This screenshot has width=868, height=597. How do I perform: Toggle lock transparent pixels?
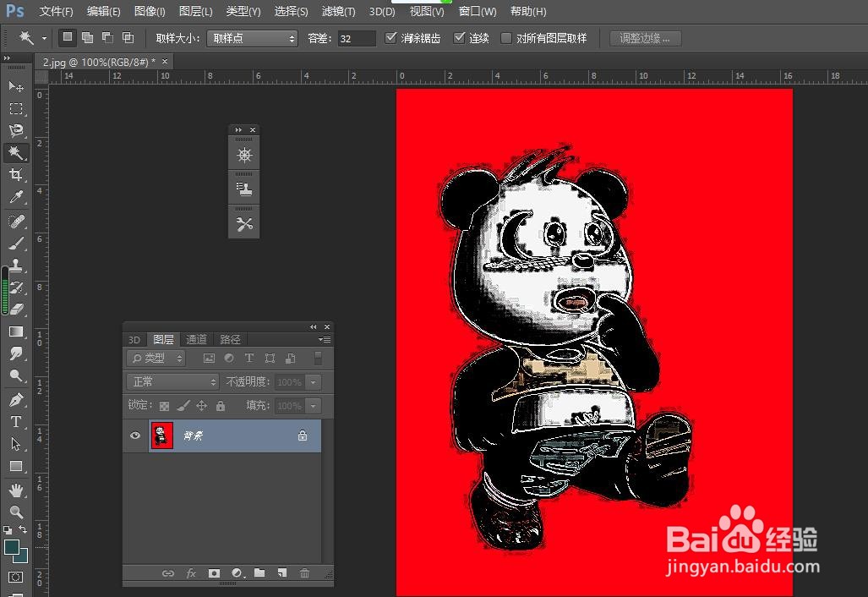pos(165,406)
